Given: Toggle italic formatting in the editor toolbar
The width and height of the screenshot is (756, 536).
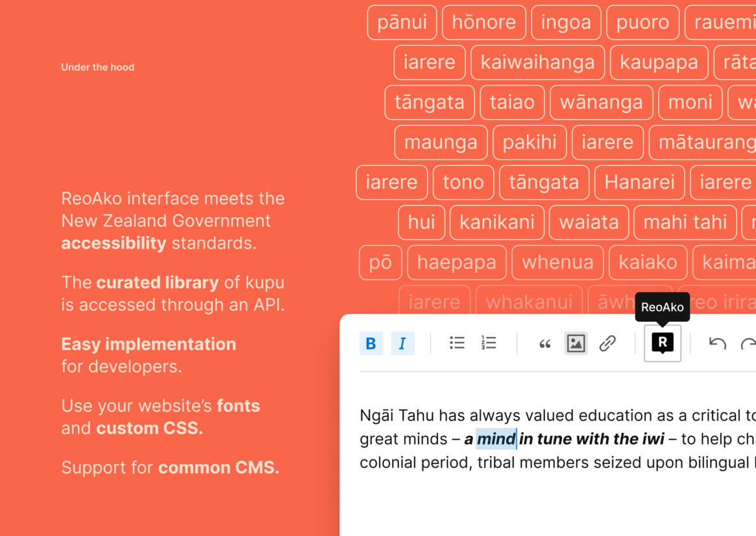Looking at the screenshot, I should [402, 343].
